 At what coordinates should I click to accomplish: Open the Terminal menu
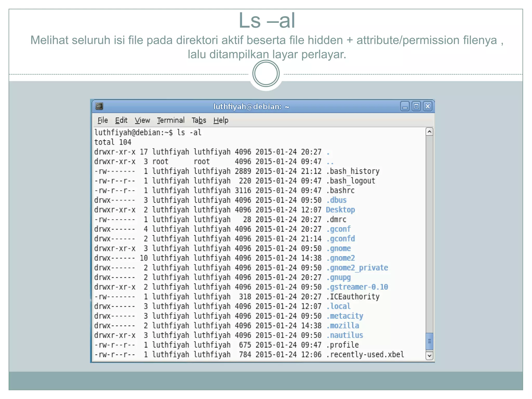171,120
